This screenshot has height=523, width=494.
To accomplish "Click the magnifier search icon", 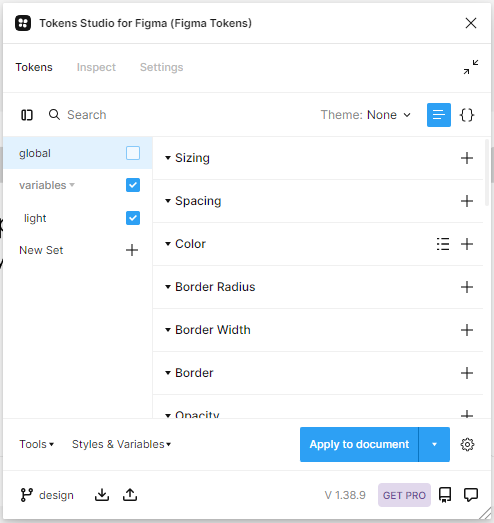I will [54, 114].
